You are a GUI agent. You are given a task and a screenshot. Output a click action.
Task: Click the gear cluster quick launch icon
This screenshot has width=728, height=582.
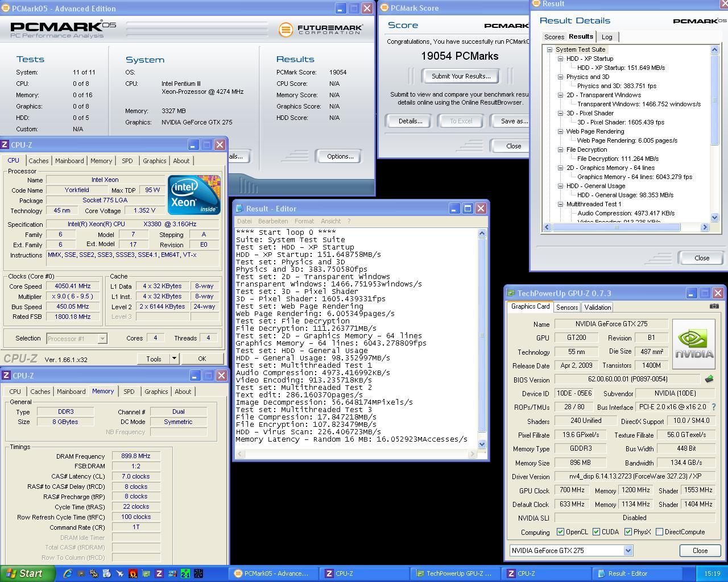click(x=94, y=573)
